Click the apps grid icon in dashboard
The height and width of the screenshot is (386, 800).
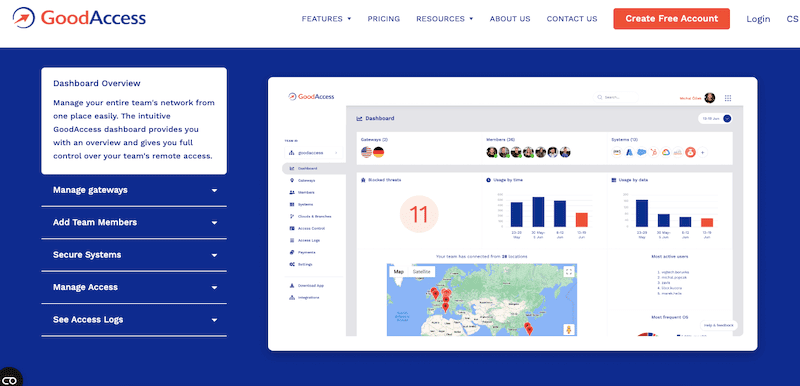[x=728, y=98]
